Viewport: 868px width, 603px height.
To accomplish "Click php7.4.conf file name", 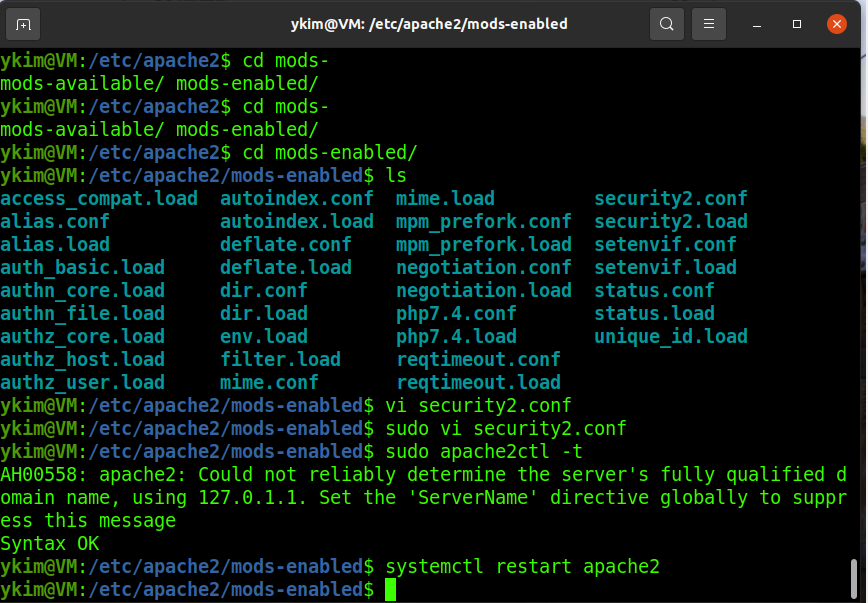I will coord(456,313).
